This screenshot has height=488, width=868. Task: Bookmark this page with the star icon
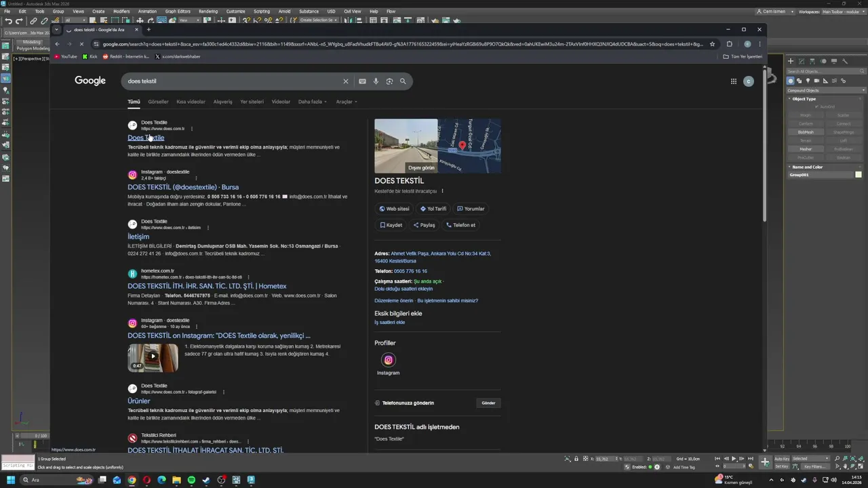click(x=712, y=44)
